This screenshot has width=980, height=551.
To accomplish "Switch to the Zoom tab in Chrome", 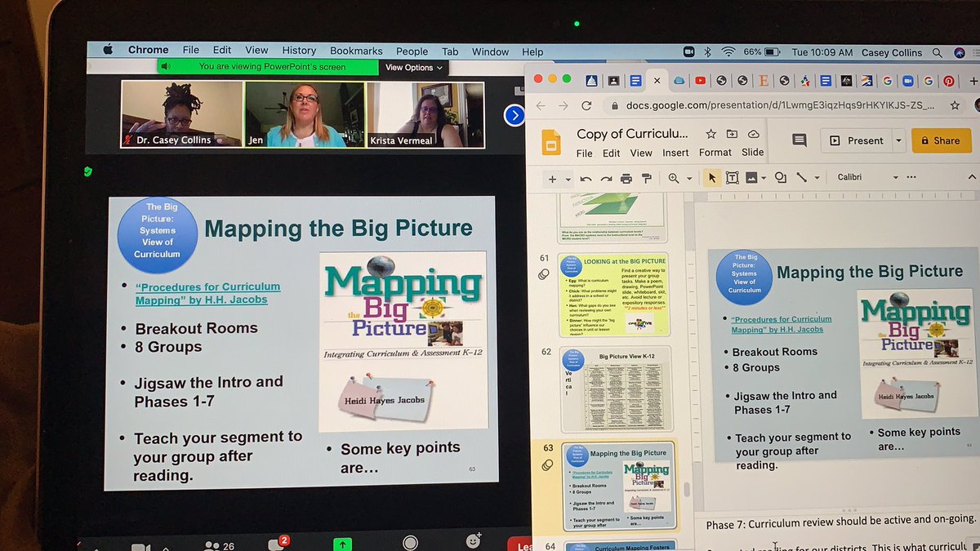I will 907,81.
